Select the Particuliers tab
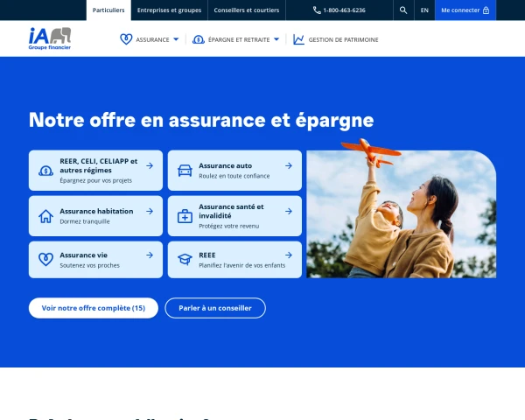The width and height of the screenshot is (525, 420). 108,10
